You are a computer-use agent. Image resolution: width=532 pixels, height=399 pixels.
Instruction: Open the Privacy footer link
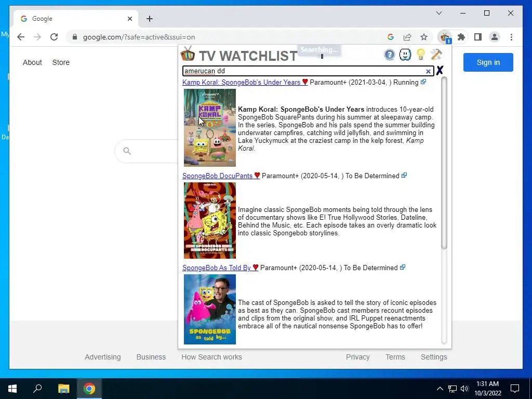pos(357,357)
